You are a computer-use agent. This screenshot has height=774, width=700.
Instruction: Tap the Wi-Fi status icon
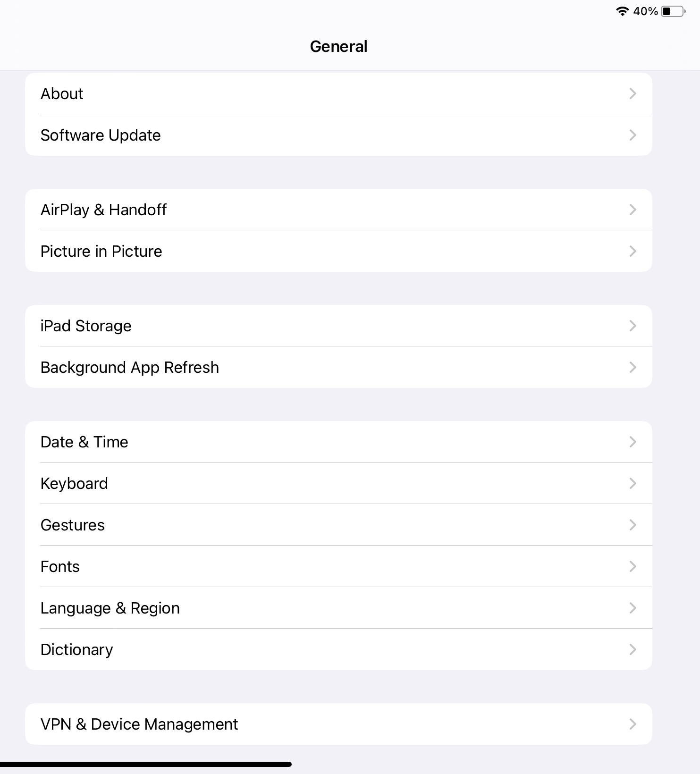pos(623,11)
